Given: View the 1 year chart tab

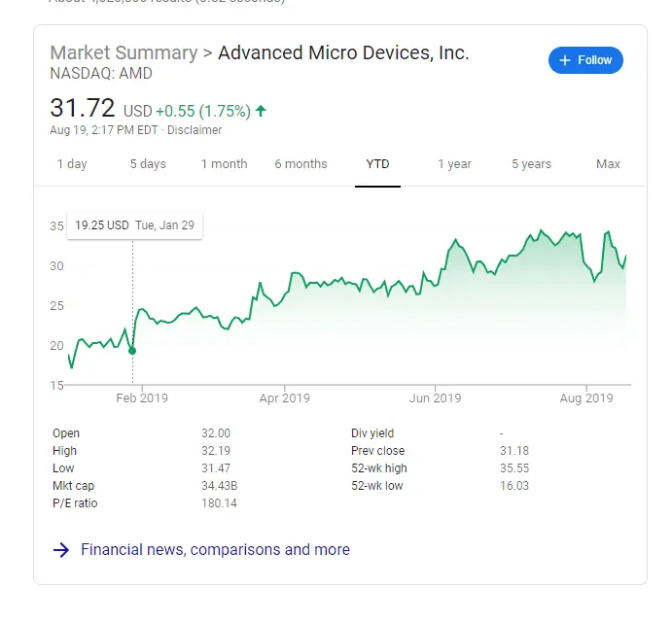Looking at the screenshot, I should coord(454,164).
